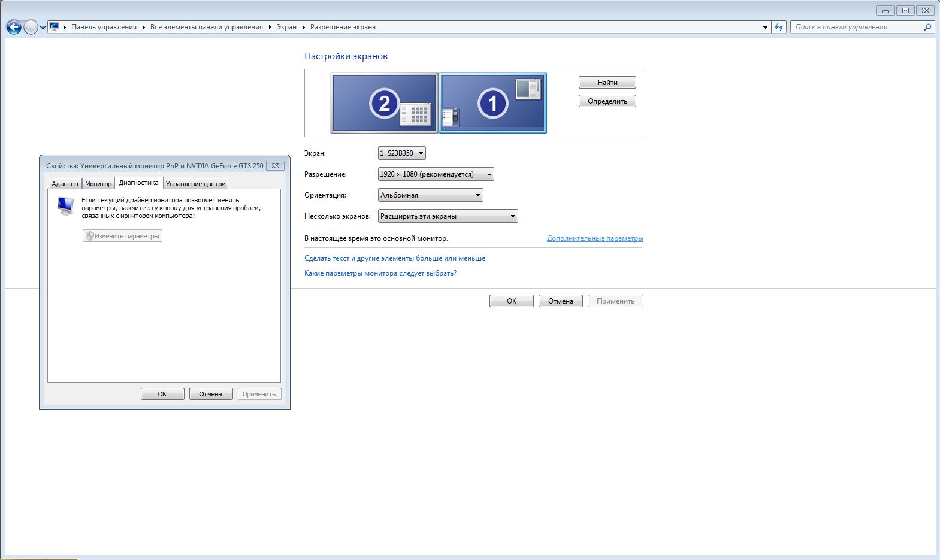Open the Разрешение resolution dropdown
Screen dimensions: 940x560
436,174
